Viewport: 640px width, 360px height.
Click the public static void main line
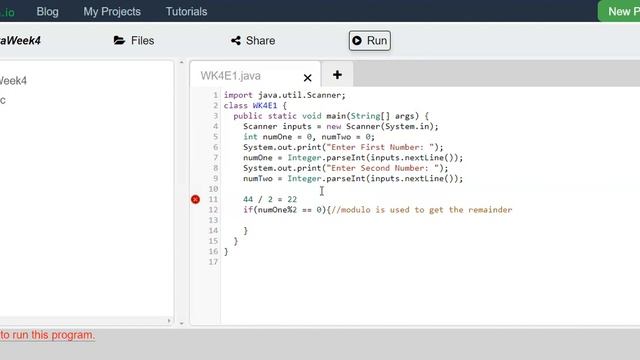click(x=331, y=116)
